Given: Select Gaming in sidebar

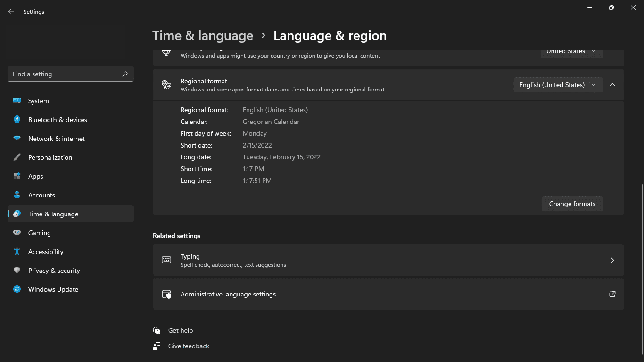Looking at the screenshot, I should (71, 233).
